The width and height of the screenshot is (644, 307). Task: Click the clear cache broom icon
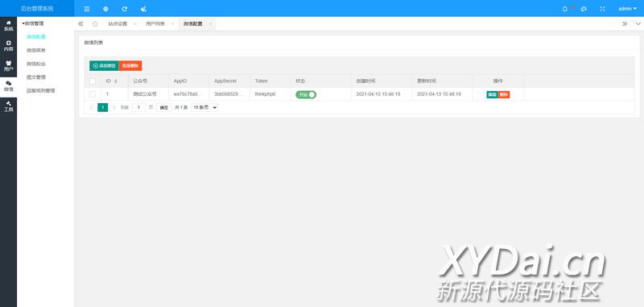pos(143,9)
